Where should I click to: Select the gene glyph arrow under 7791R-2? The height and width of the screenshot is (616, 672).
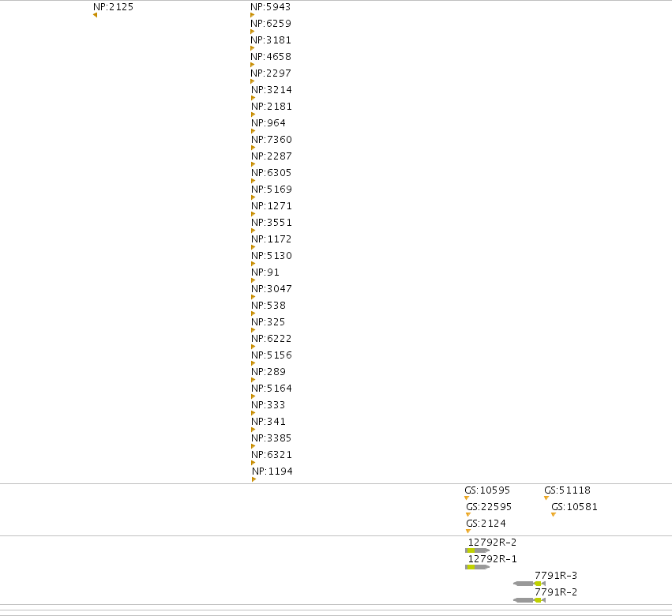529,600
